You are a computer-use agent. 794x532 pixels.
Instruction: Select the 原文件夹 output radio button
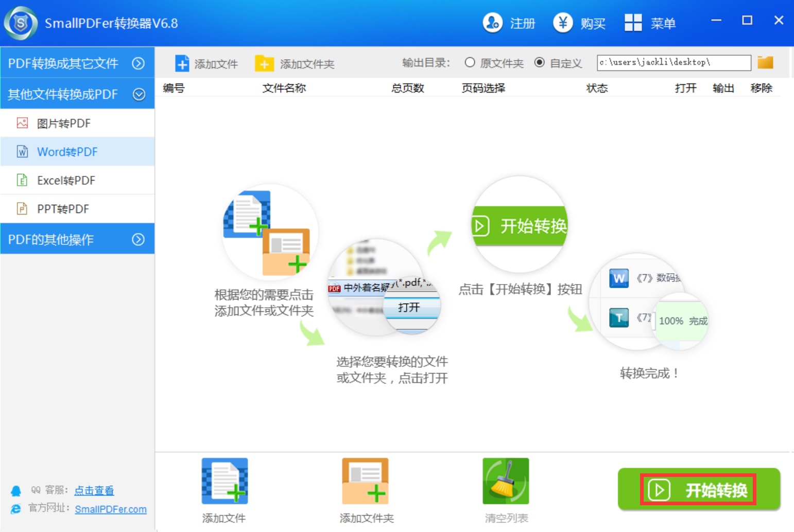[470, 62]
